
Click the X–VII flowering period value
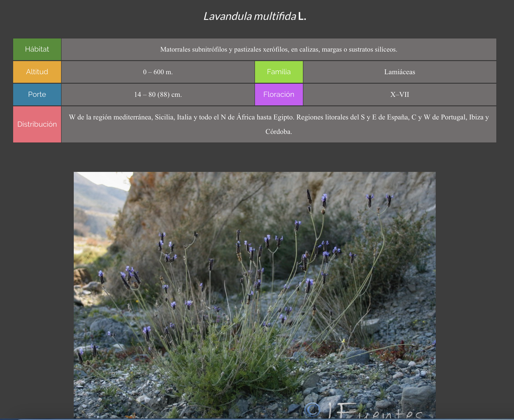(x=399, y=94)
